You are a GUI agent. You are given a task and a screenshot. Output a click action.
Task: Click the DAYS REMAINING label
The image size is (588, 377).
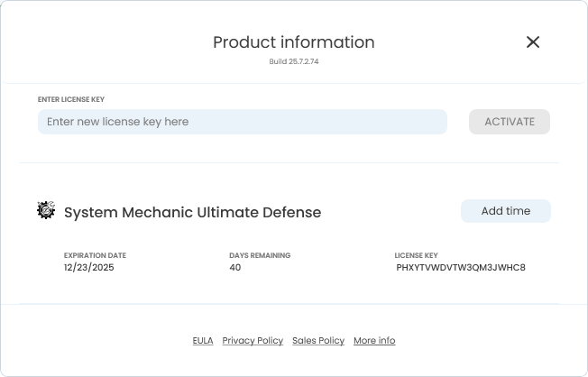[x=260, y=255]
